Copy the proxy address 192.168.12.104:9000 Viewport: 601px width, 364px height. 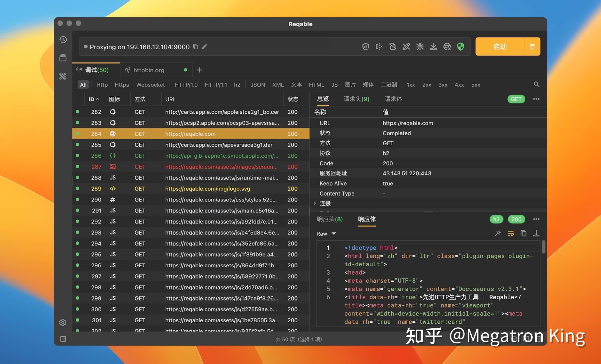click(196, 46)
